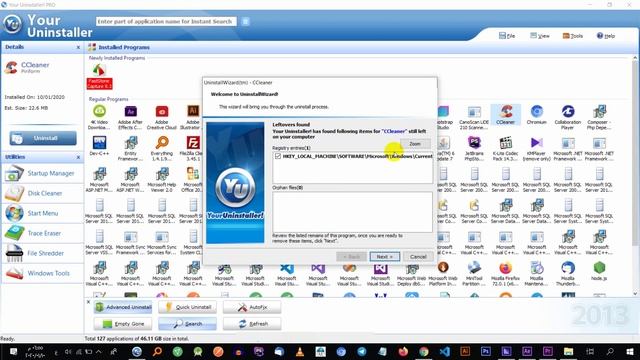Close the Utilities panel
The width and height of the screenshot is (640, 360).
coord(78,157)
